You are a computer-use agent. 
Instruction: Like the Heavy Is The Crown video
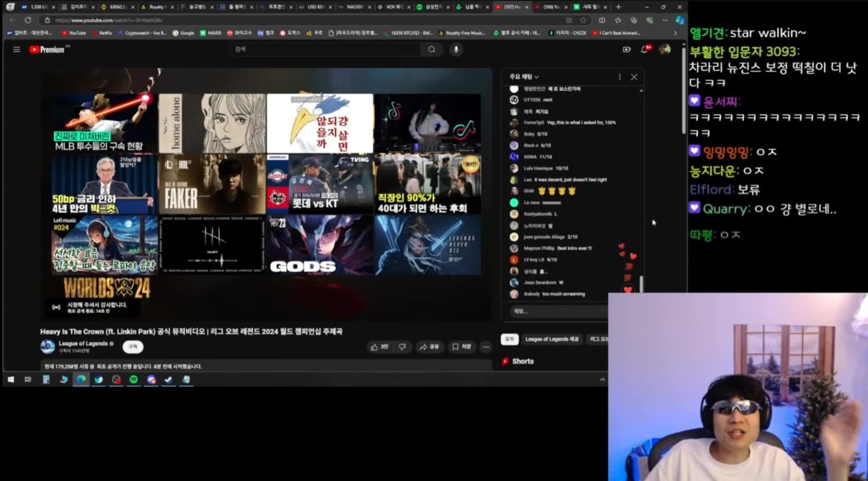pos(380,347)
